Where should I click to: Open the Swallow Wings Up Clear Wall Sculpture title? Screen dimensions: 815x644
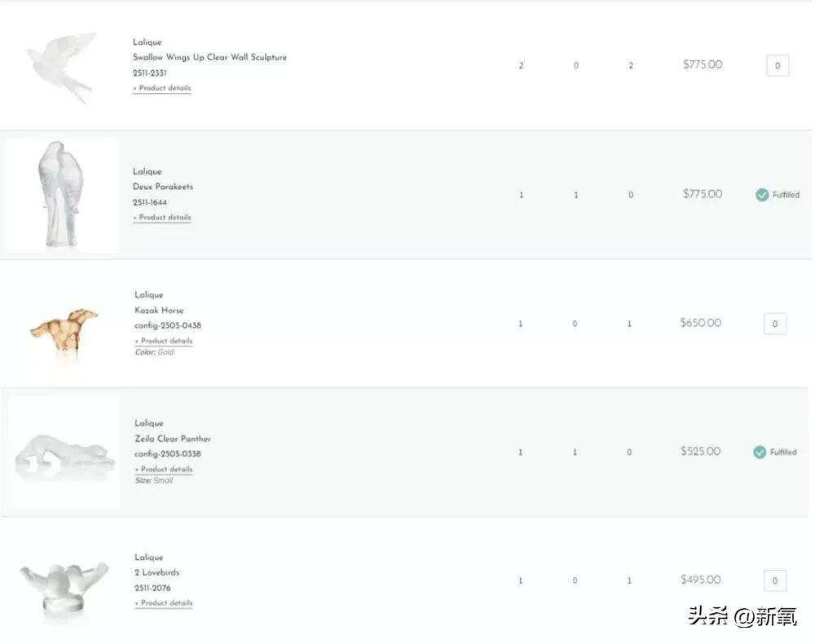click(x=209, y=58)
